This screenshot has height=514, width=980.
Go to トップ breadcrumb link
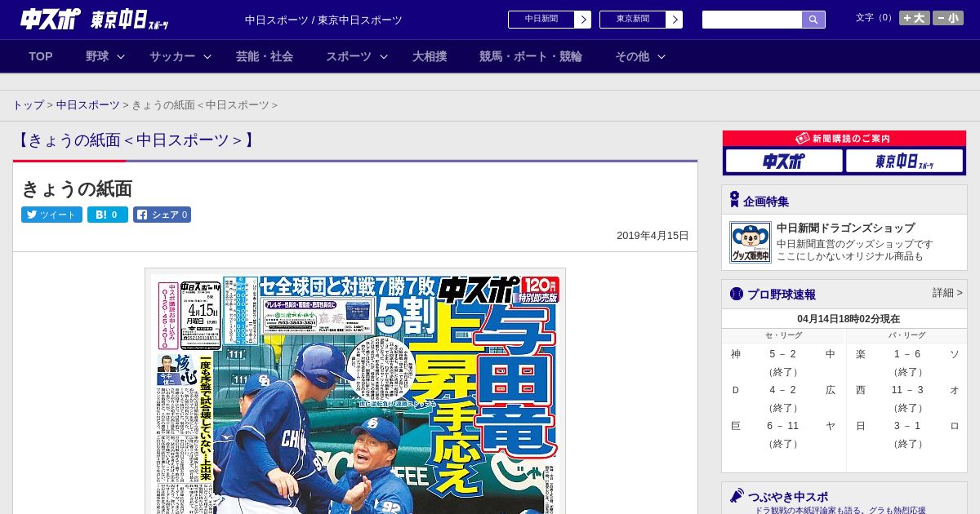click(28, 105)
